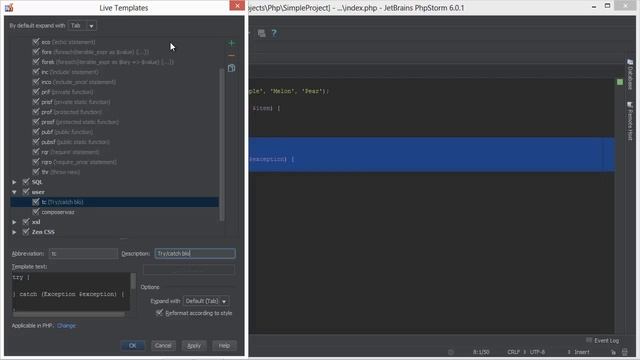Click OK to confirm live templates
Viewport: 640px width, 360px height.
click(132, 346)
